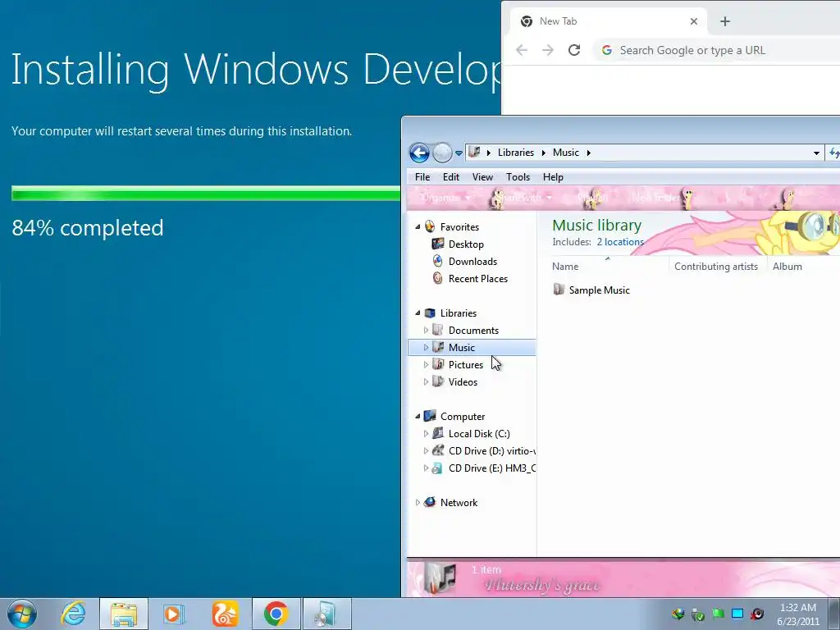The height and width of the screenshot is (630, 840).
Task: Open Recent Places in Favorites
Action: [x=478, y=279]
